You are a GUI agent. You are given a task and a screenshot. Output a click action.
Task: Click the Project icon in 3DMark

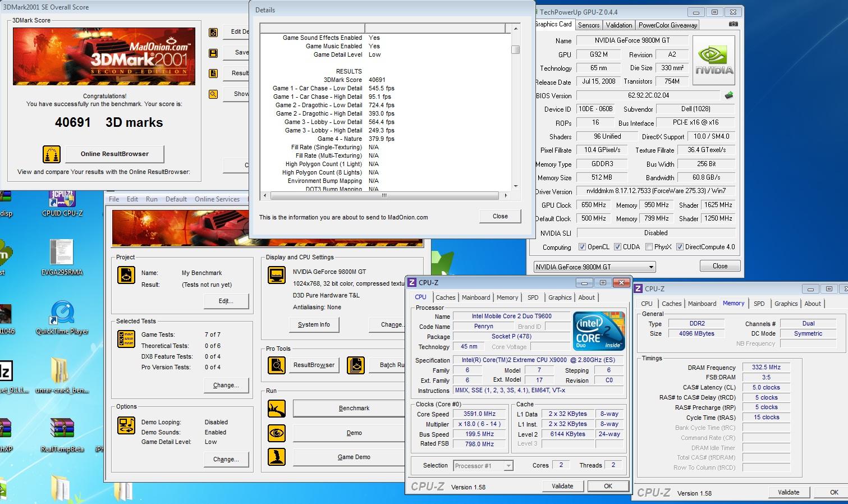click(126, 276)
